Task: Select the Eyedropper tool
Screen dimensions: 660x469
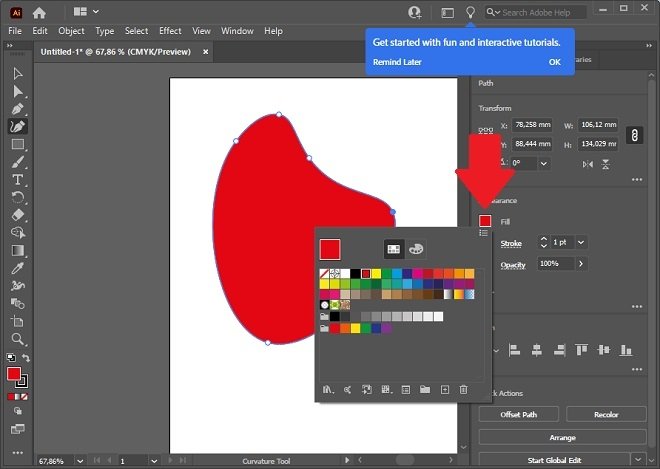Action: point(18,268)
